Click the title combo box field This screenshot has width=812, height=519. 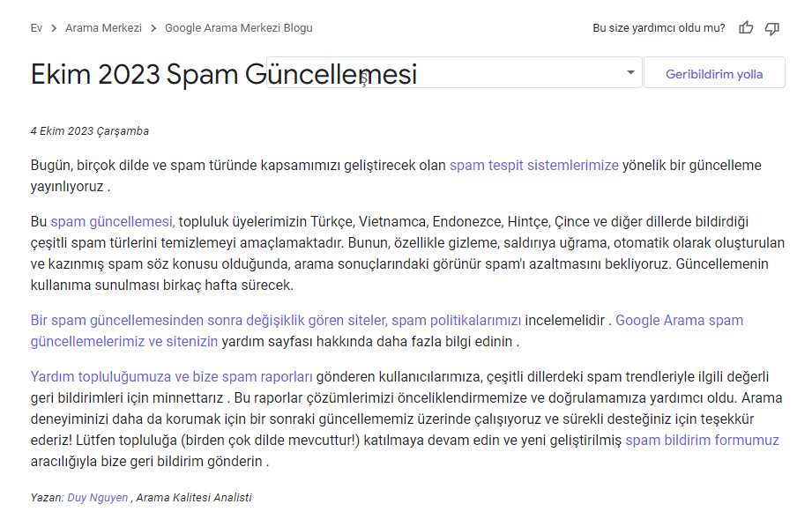pyautogui.click(x=454, y=72)
